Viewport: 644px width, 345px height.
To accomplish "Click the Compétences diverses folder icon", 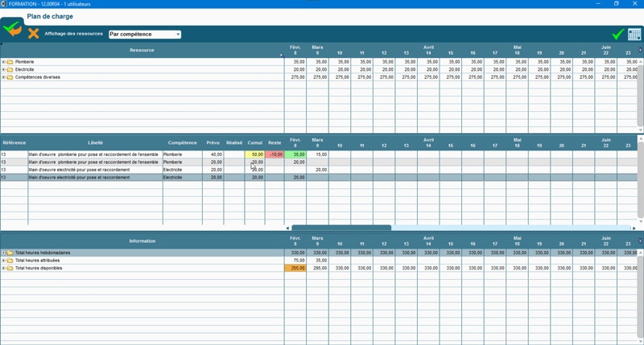I will pyautogui.click(x=10, y=78).
